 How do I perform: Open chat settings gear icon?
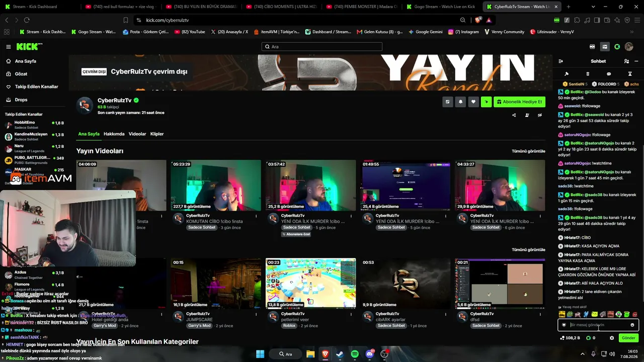tap(612, 338)
